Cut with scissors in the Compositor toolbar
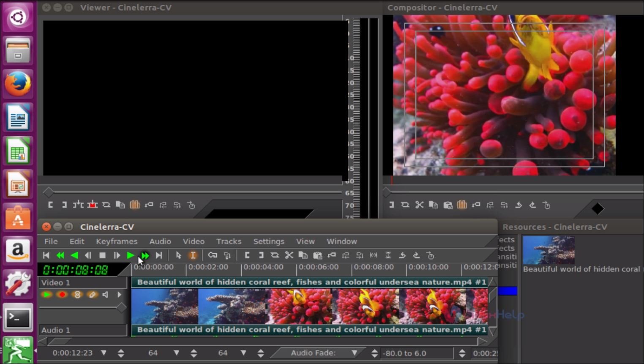 tap(419, 205)
